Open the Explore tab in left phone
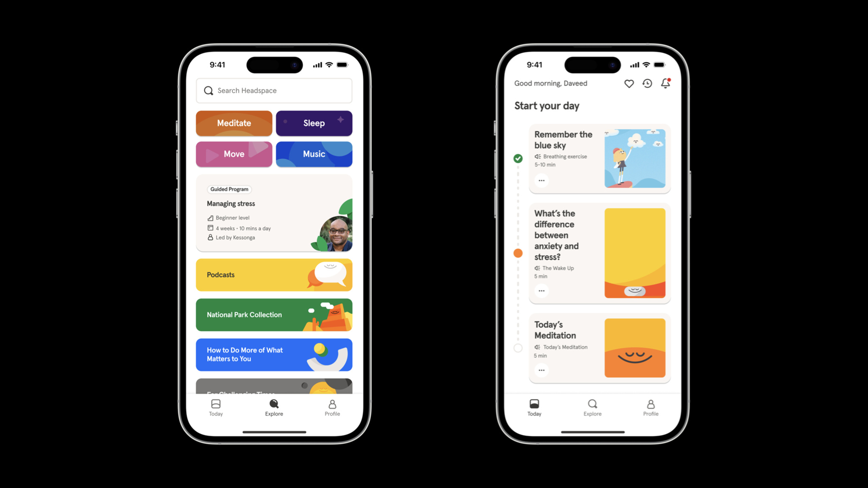868x488 pixels. click(x=274, y=407)
